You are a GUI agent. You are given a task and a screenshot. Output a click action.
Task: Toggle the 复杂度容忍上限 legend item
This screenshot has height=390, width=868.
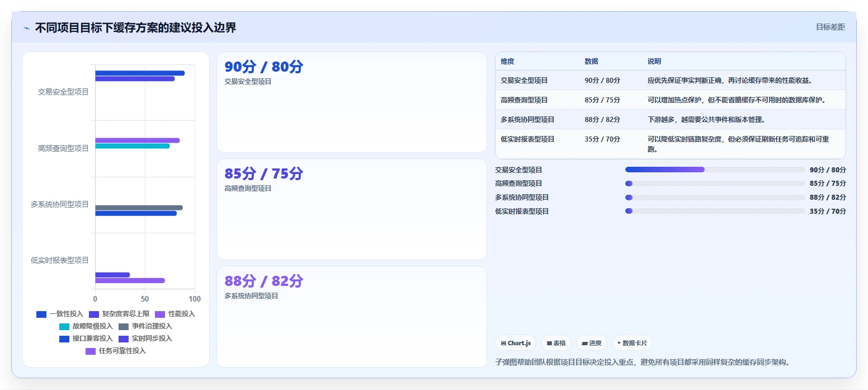pos(119,314)
